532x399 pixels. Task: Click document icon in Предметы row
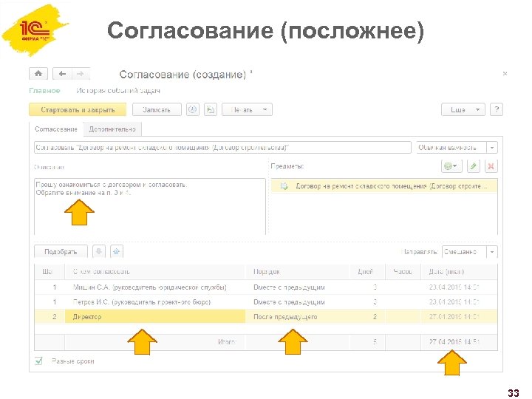point(284,186)
